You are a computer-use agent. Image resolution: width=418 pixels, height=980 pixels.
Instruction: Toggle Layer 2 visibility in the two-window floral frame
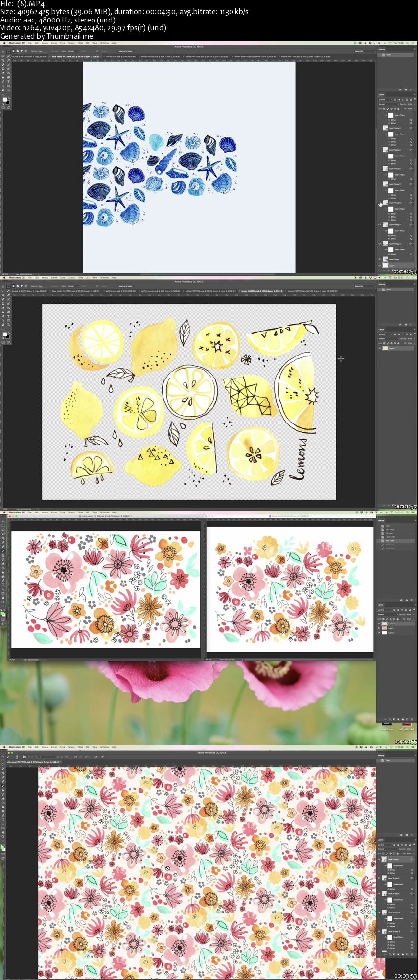click(379, 633)
